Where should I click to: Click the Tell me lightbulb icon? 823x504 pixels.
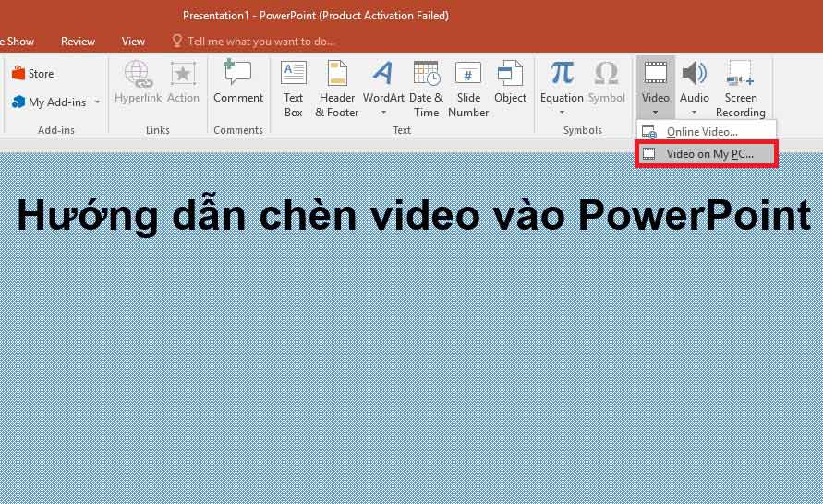click(177, 41)
